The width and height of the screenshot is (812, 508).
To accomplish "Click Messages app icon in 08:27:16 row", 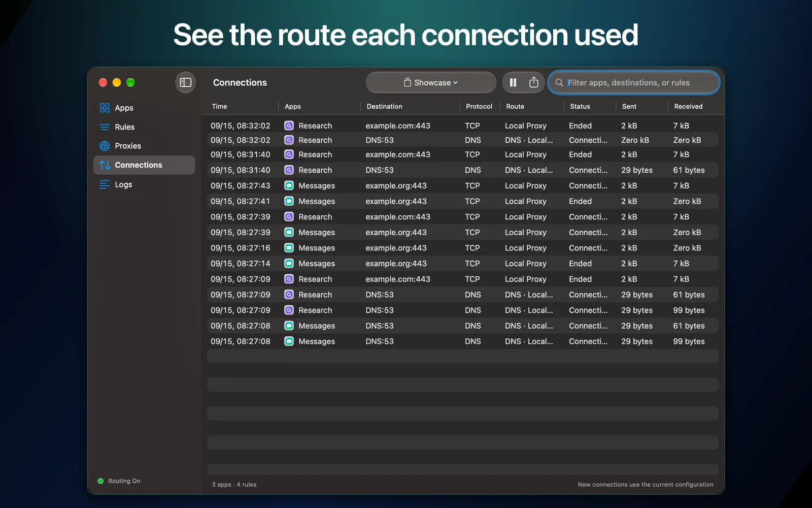I will (289, 248).
